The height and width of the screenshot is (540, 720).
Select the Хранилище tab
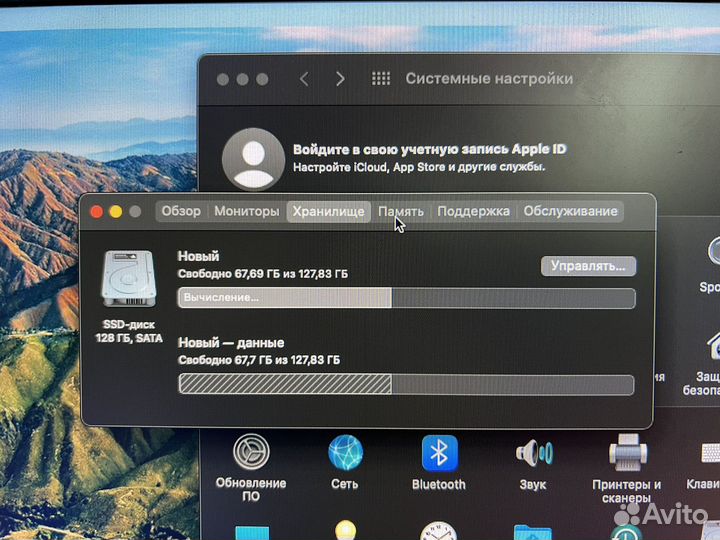(329, 212)
